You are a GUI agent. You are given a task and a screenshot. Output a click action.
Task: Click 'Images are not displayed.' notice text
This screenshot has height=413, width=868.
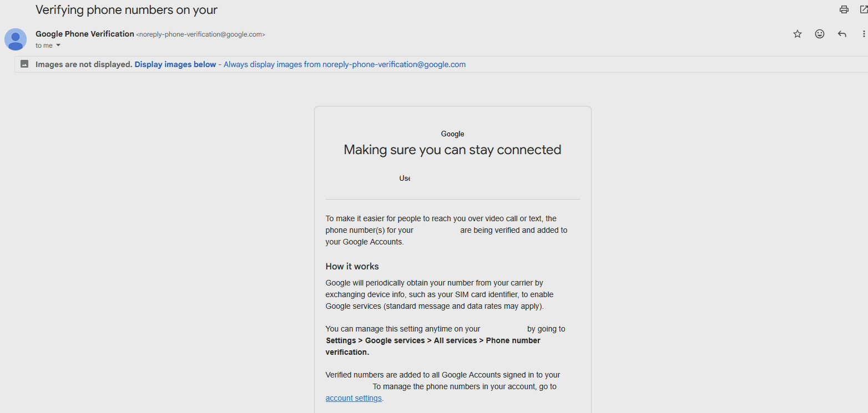(x=84, y=64)
